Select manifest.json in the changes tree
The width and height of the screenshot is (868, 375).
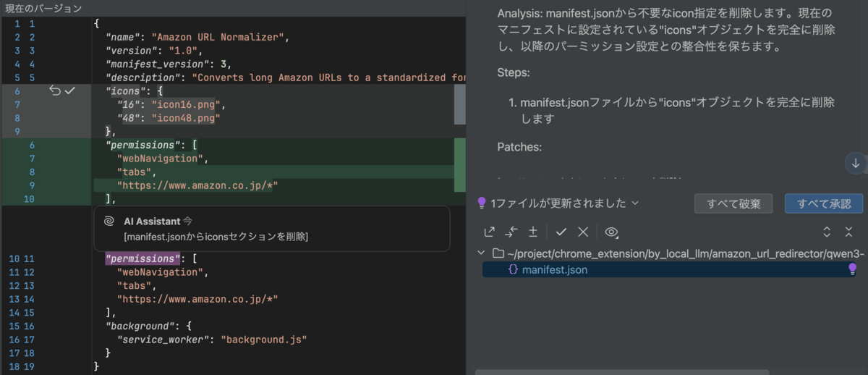[671, 269]
